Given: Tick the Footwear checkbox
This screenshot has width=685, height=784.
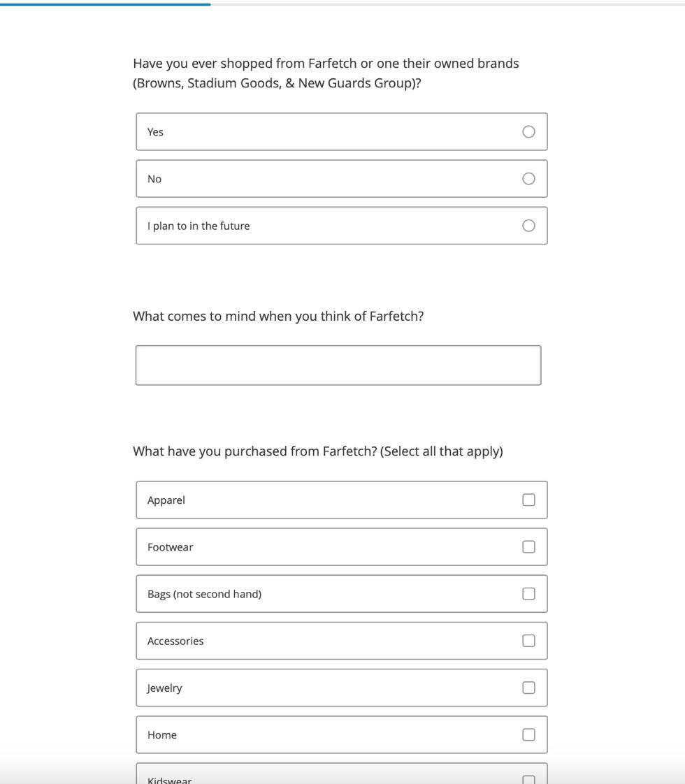Looking at the screenshot, I should pos(528,547).
